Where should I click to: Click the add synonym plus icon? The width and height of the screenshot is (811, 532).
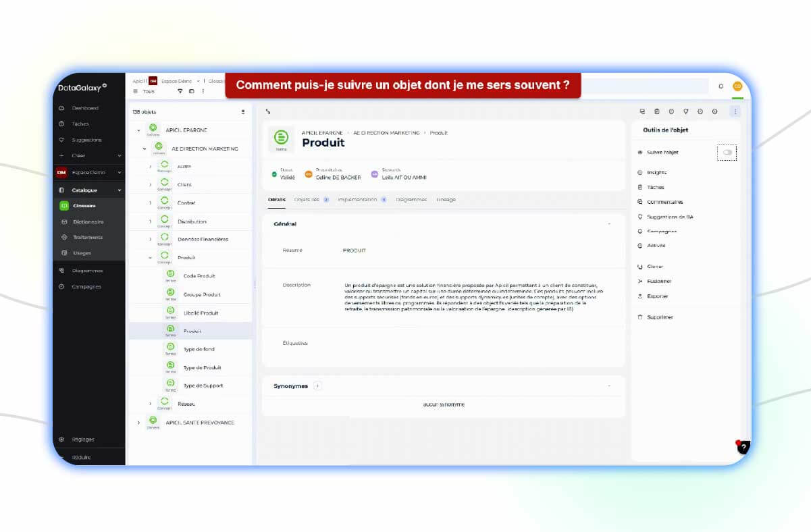317,386
